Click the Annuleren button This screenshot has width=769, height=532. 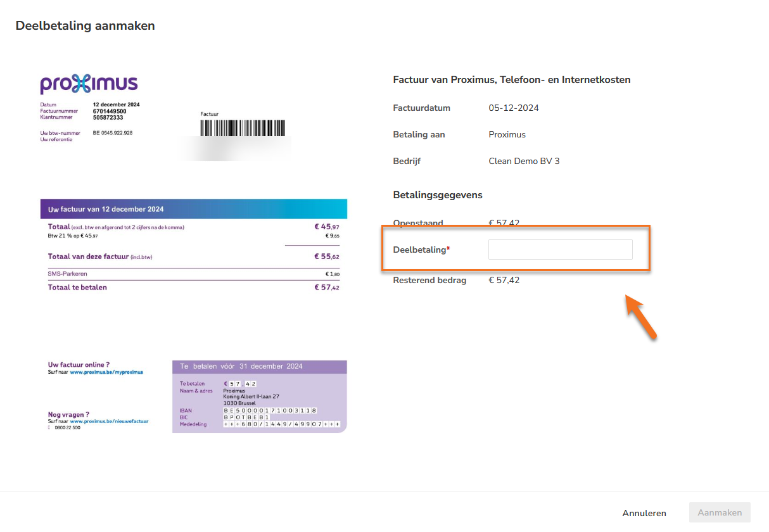[644, 513]
